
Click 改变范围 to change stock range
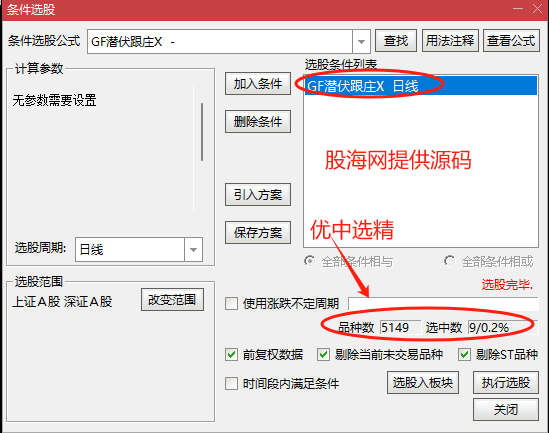tap(172, 300)
